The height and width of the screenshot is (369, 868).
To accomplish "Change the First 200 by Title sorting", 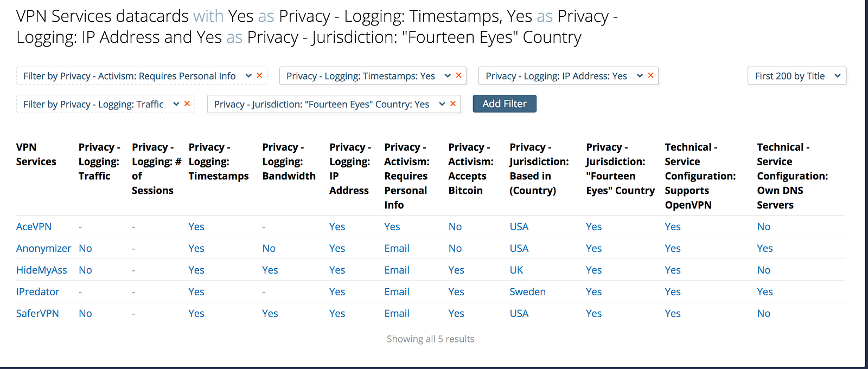I will coord(796,76).
